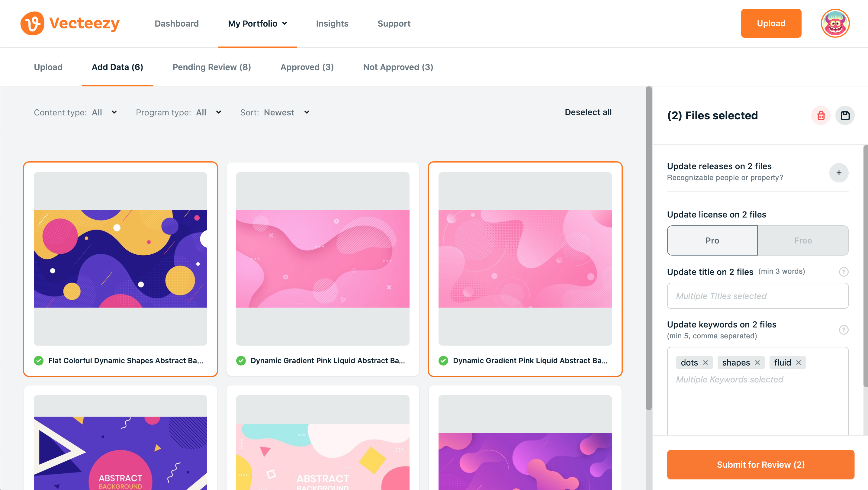Select Pro license option

pos(712,240)
